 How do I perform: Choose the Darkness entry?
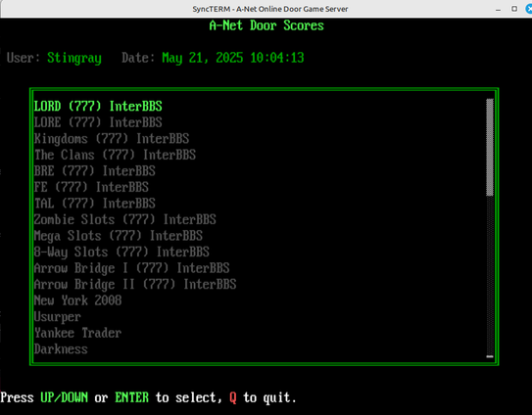pos(61,349)
